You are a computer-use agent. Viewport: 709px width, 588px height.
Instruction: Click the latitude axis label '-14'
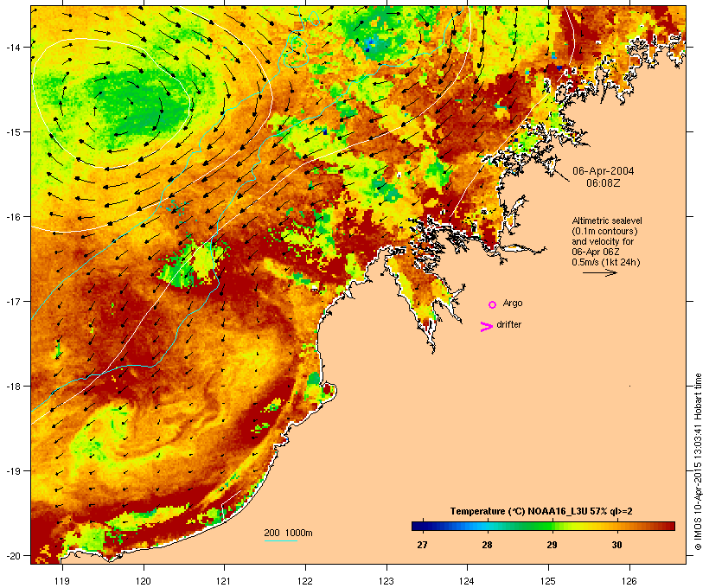pos(12,47)
